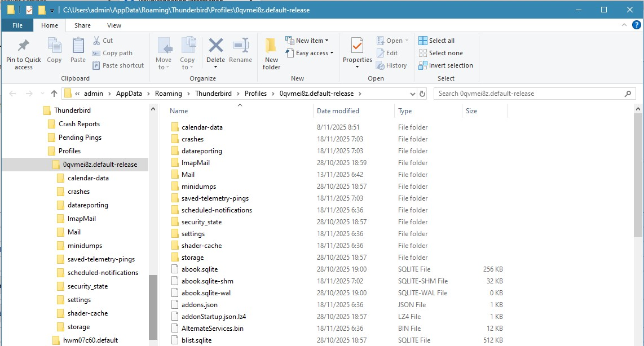The width and height of the screenshot is (644, 346).
Task: Click the Rename icon in the ribbon
Action: (x=241, y=46)
